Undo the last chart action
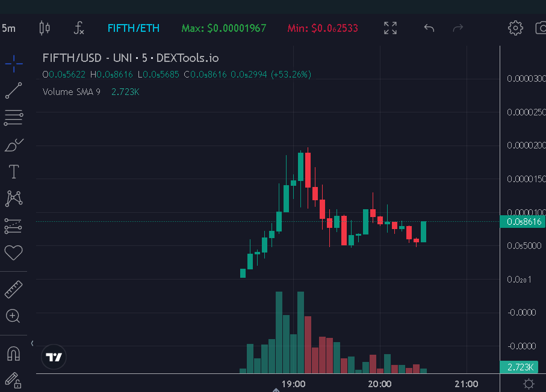The image size is (546, 392). pyautogui.click(x=429, y=28)
